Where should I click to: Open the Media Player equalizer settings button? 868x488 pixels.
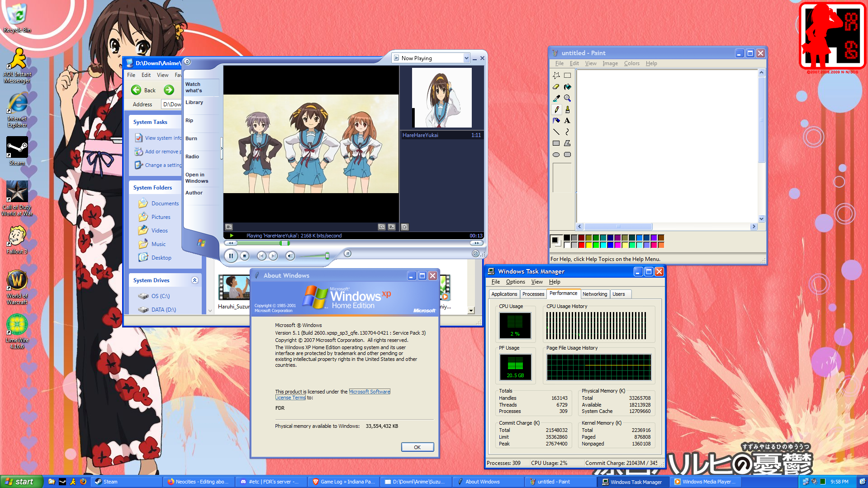[347, 254]
